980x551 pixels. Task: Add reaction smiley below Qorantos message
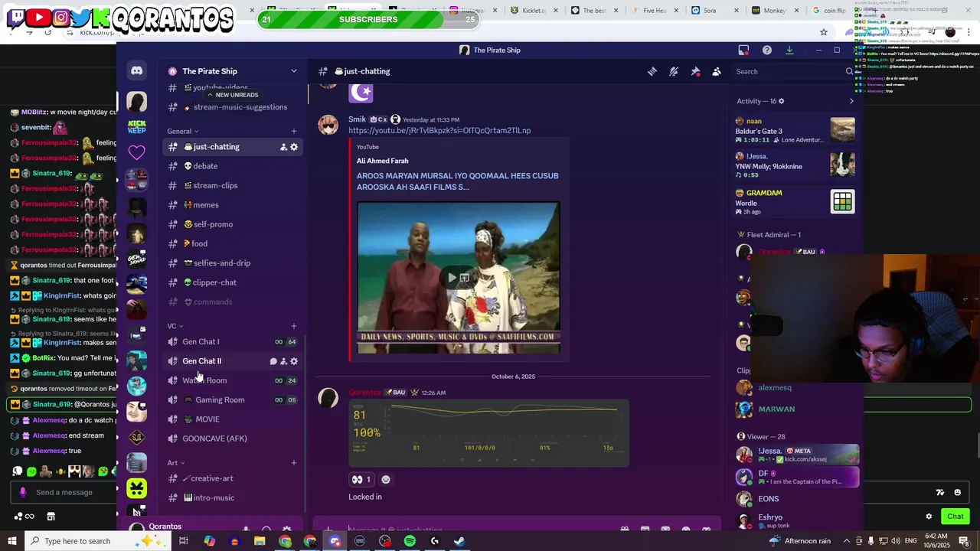(x=386, y=480)
